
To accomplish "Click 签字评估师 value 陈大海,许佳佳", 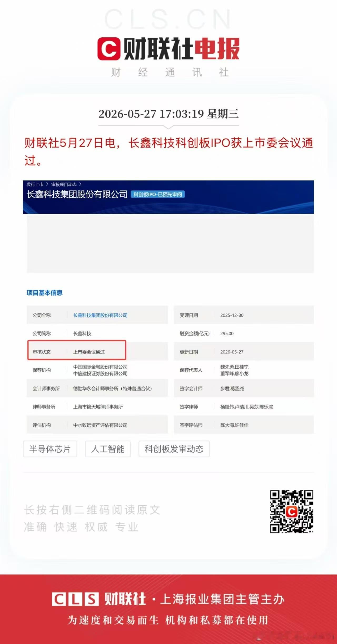I will tap(234, 425).
